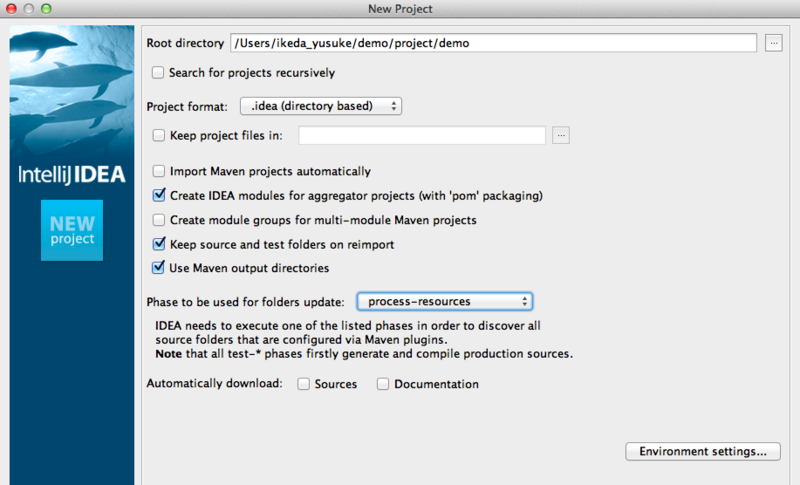Click the IntelliJ IDEA logo in sidebar
The image size is (800, 485).
coord(72,174)
